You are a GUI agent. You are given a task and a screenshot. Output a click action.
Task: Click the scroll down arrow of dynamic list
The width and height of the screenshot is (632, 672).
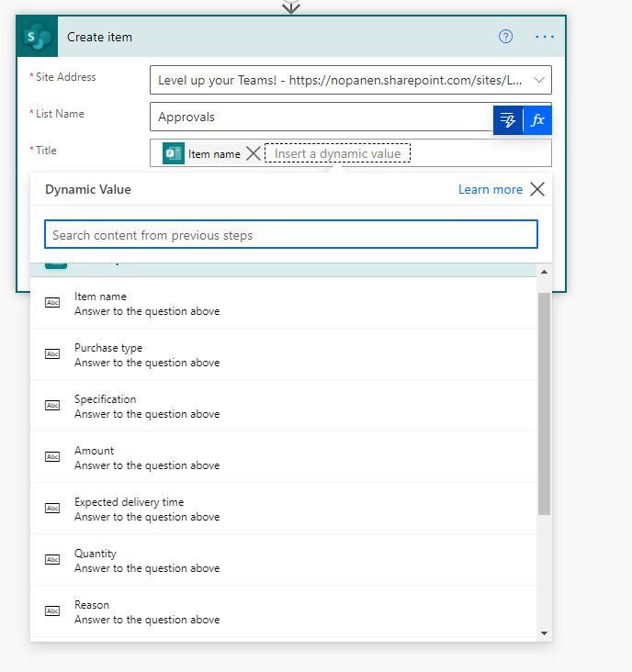tap(544, 633)
